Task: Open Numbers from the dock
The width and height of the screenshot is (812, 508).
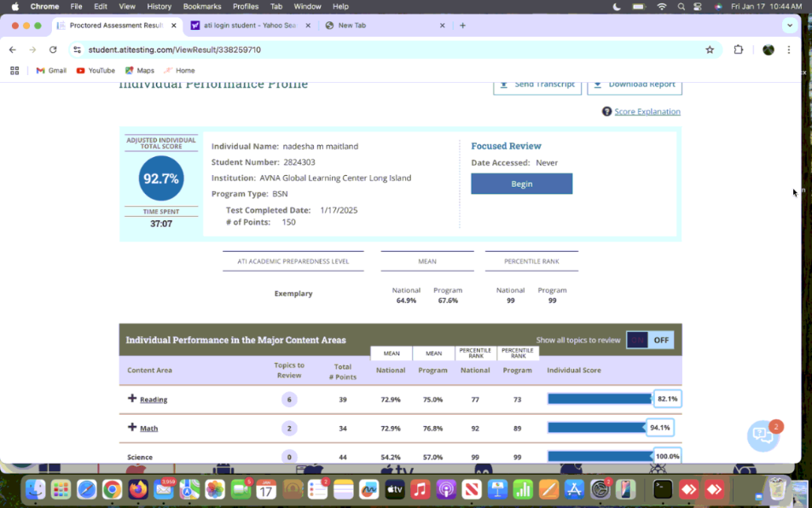Action: 523,489
